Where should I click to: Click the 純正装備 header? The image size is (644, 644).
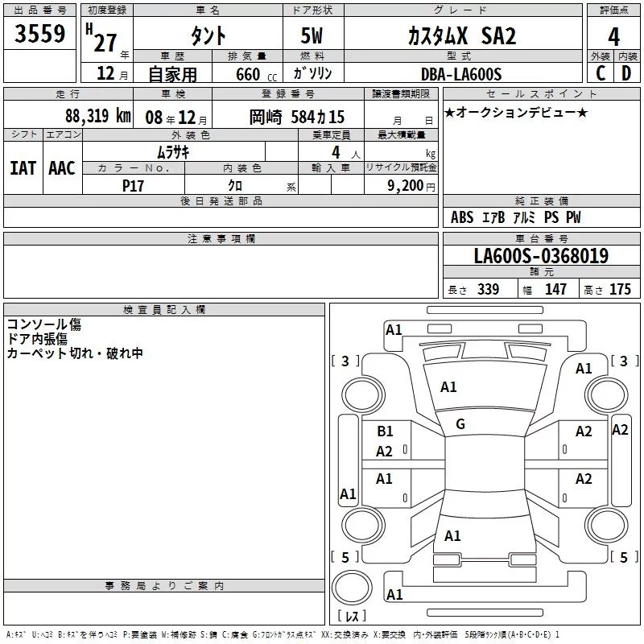click(541, 200)
